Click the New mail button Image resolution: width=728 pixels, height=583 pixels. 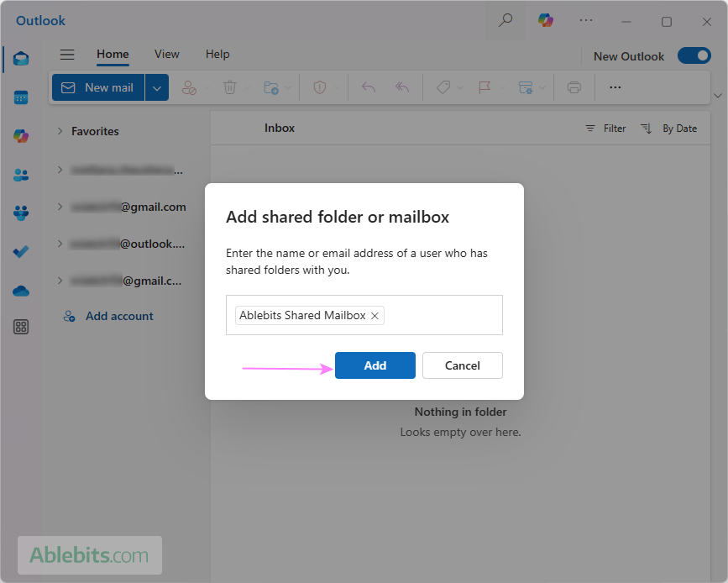coord(98,88)
